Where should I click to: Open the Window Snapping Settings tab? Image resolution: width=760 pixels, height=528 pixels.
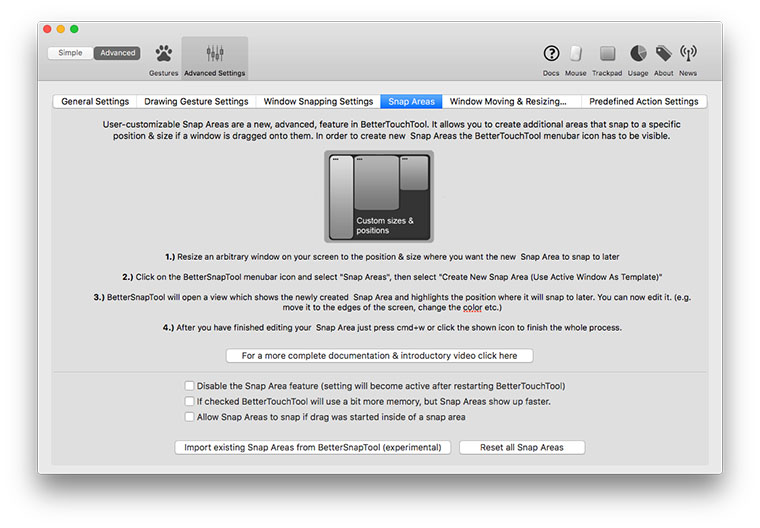tap(318, 101)
